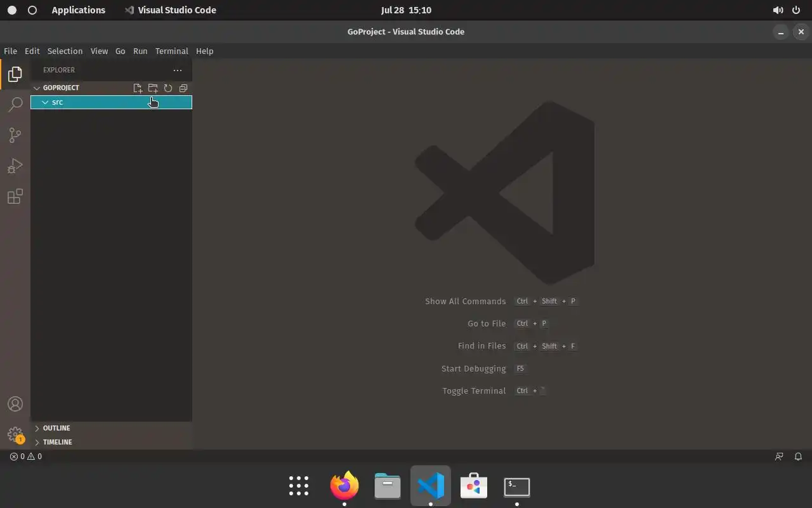Show the applications grid in dock
Image resolution: width=812 pixels, height=508 pixels.
tap(299, 486)
